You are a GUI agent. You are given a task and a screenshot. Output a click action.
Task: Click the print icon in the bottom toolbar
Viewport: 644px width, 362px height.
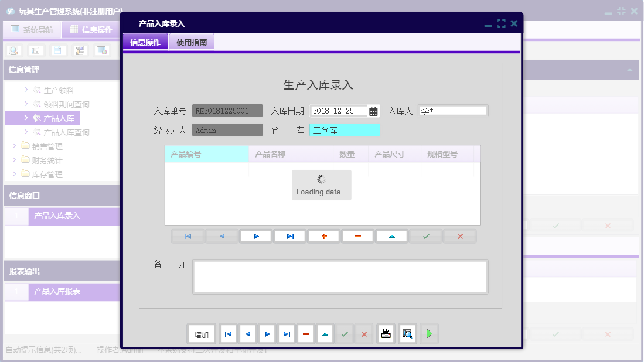386,333
